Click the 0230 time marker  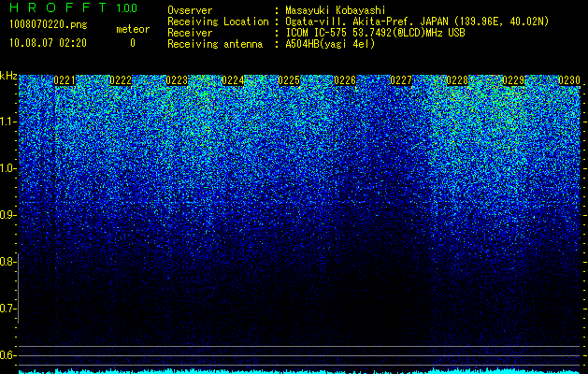569,80
